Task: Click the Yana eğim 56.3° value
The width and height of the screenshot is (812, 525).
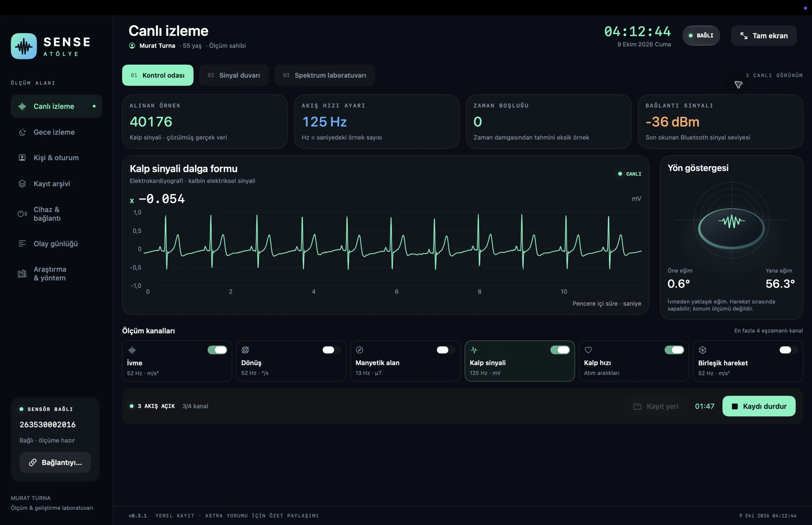Action: pos(780,284)
